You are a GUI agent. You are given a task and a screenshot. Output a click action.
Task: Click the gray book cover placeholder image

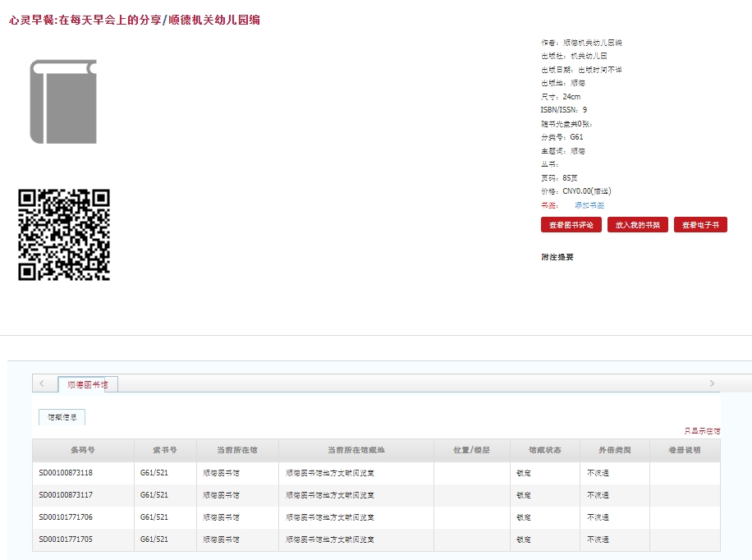point(63,102)
